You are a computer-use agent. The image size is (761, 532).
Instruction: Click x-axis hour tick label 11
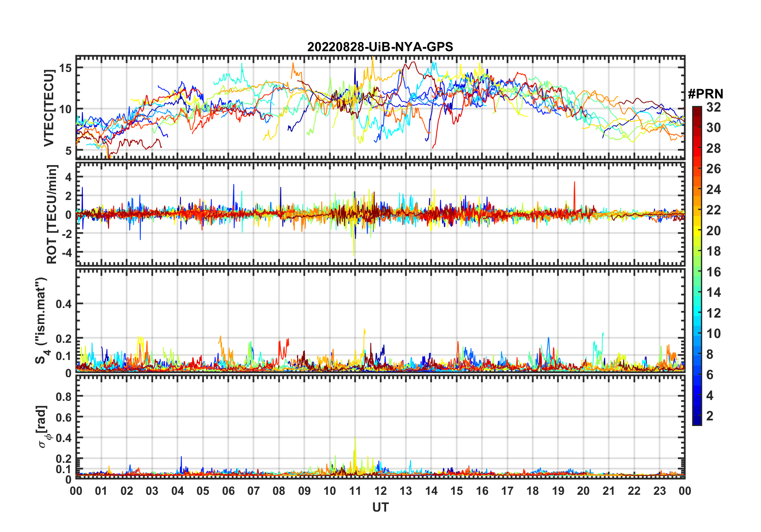355,491
